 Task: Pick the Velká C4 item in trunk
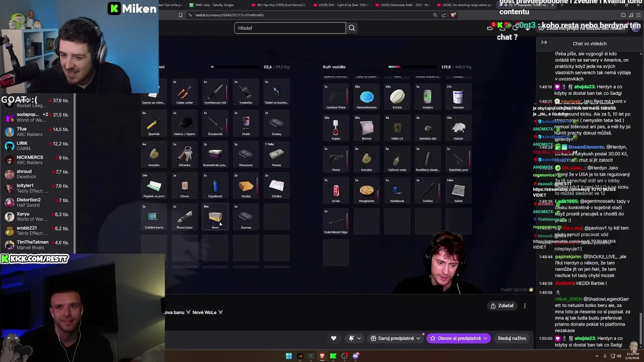(x=397, y=128)
